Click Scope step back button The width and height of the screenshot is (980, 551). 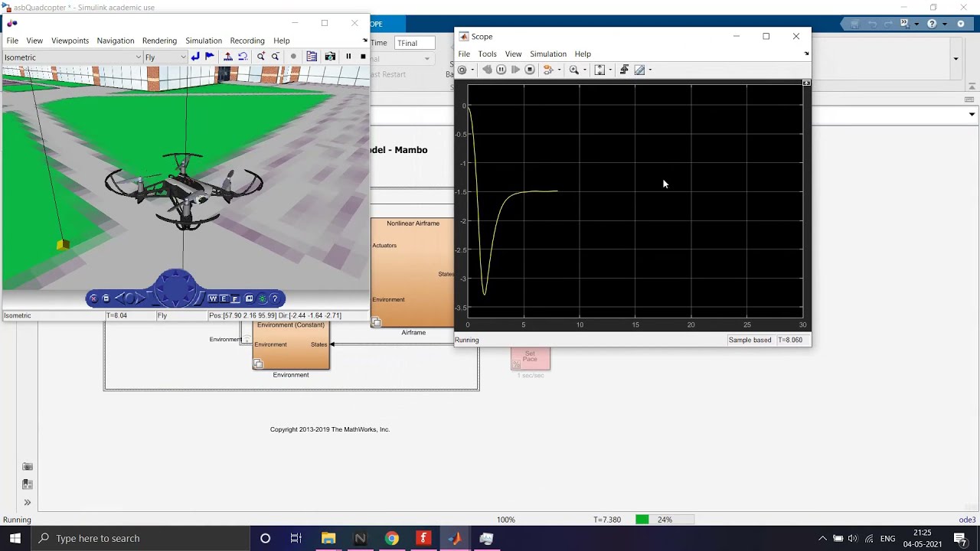(487, 70)
